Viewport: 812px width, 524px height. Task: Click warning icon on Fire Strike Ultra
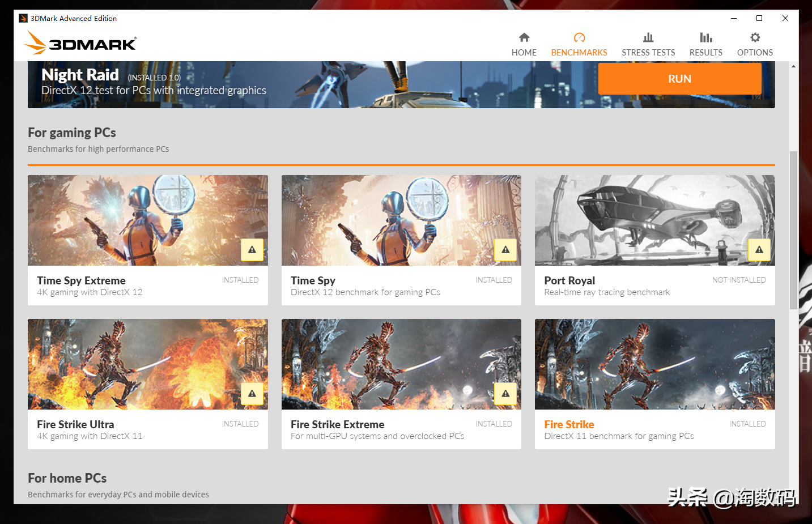252,394
